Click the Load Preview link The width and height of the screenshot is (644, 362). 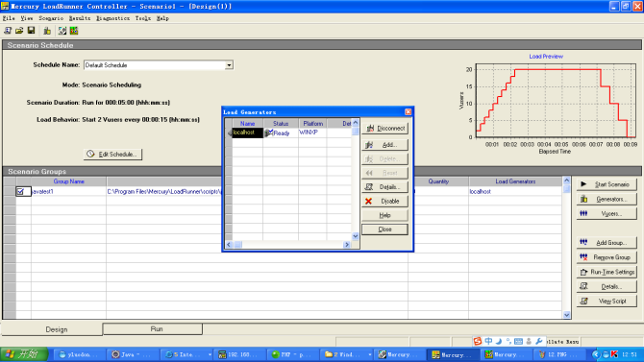pyautogui.click(x=546, y=57)
